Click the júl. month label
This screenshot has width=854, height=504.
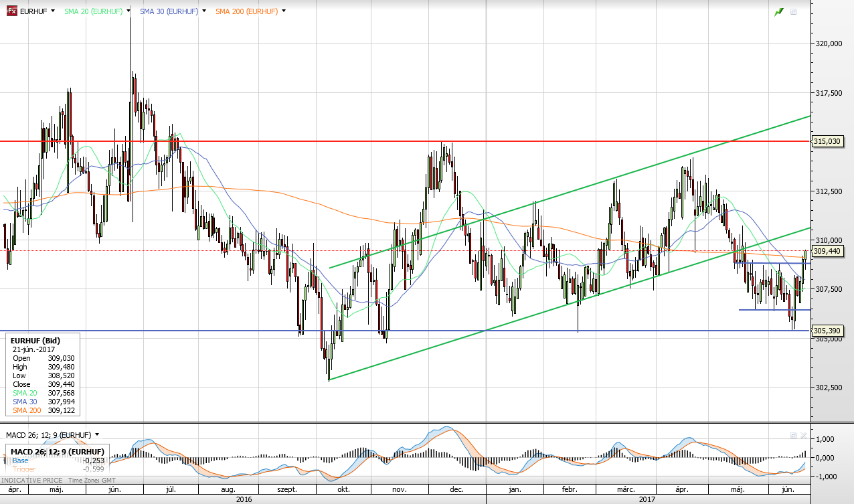pyautogui.click(x=171, y=490)
